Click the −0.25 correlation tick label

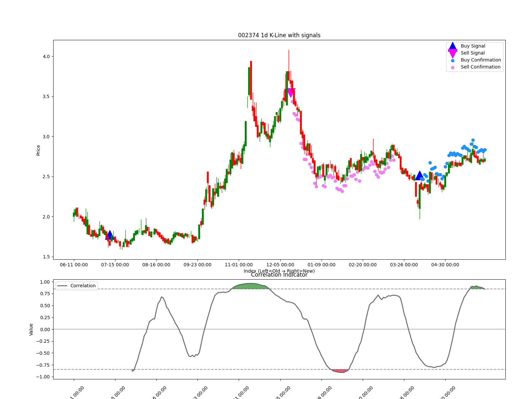point(43,341)
